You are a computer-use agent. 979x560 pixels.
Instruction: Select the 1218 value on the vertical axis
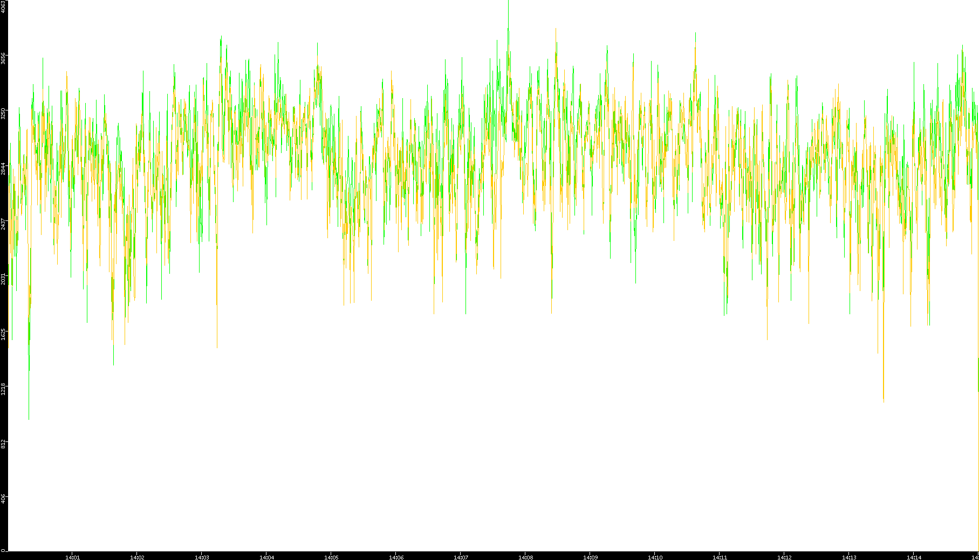click(3, 389)
